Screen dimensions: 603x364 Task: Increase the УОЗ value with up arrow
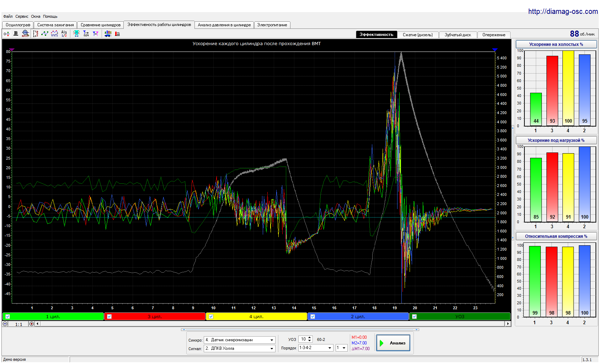[x=310, y=338]
